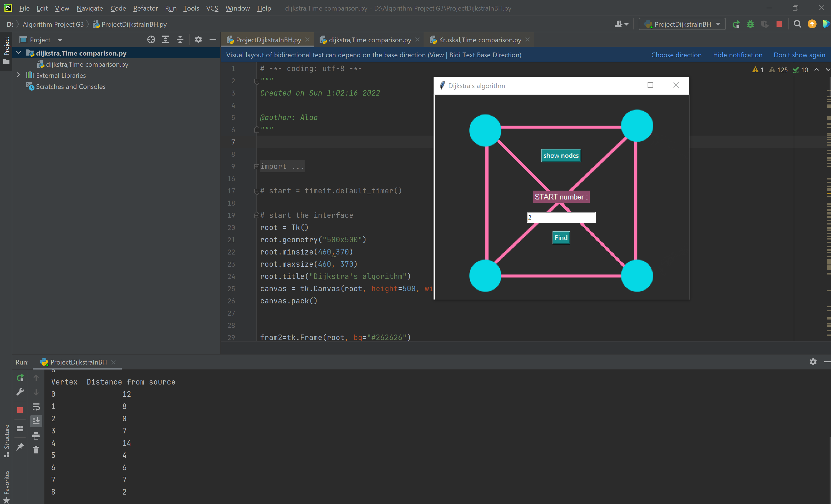Clear console output via the trash icon
Screen dimensions: 831x504
click(36, 450)
